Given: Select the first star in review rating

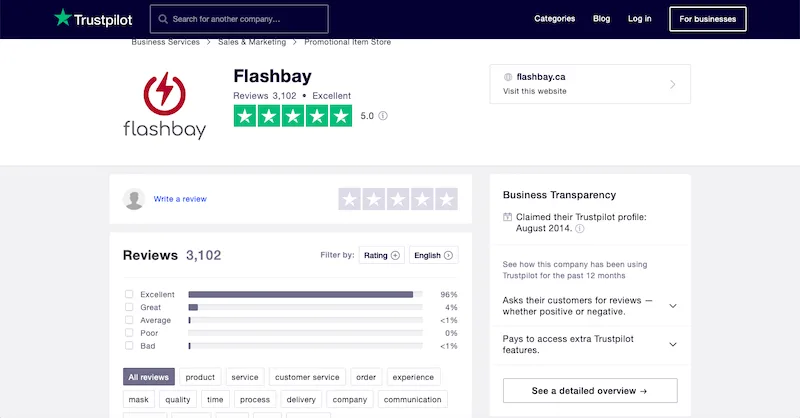Looking at the screenshot, I should point(349,199).
